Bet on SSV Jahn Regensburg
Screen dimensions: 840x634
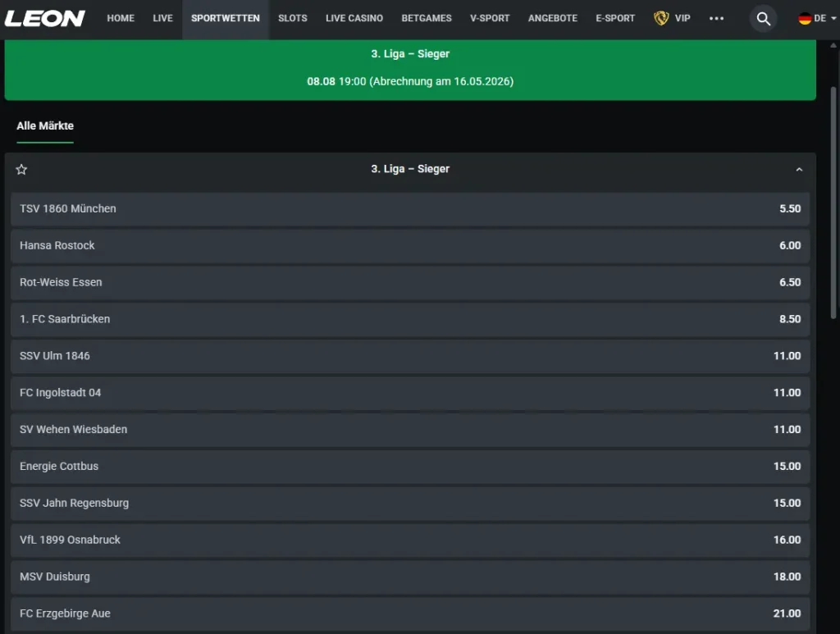pyautogui.click(x=410, y=504)
